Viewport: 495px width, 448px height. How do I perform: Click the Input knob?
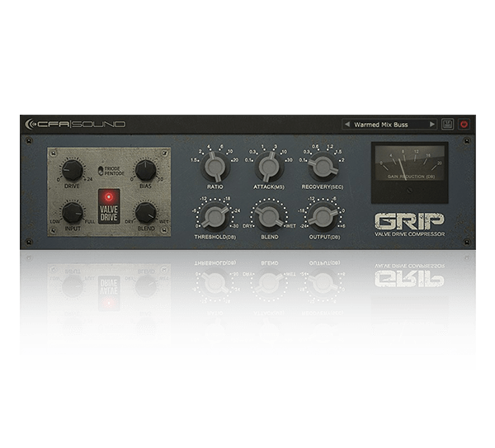(74, 212)
